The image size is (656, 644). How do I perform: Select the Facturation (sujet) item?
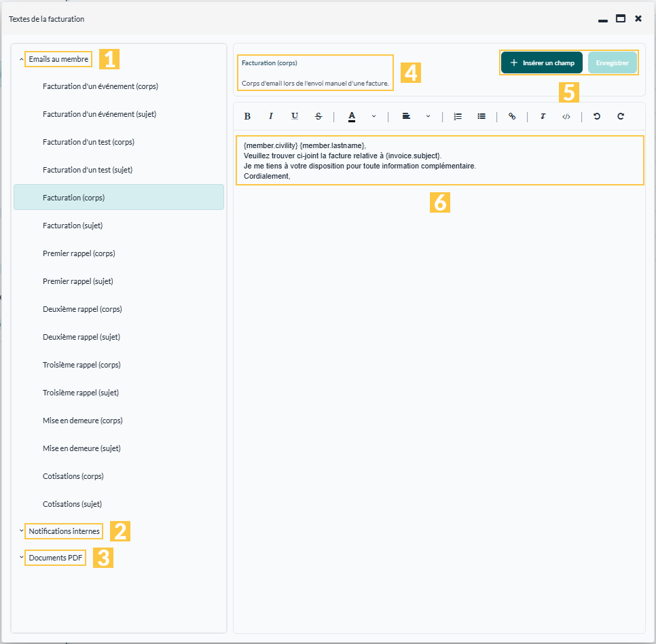click(119, 226)
